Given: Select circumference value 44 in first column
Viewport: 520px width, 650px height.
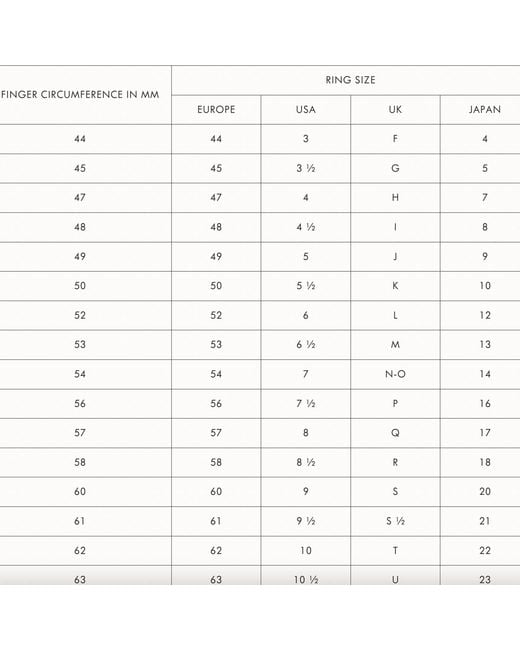Looking at the screenshot, I should pyautogui.click(x=80, y=139).
